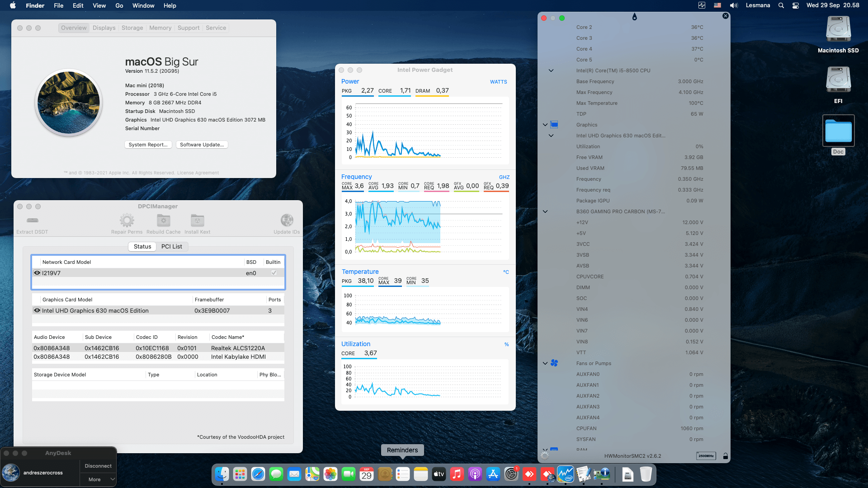Click framebuffer value 0x3E9B0007
The width and height of the screenshot is (868, 488).
coord(212,310)
